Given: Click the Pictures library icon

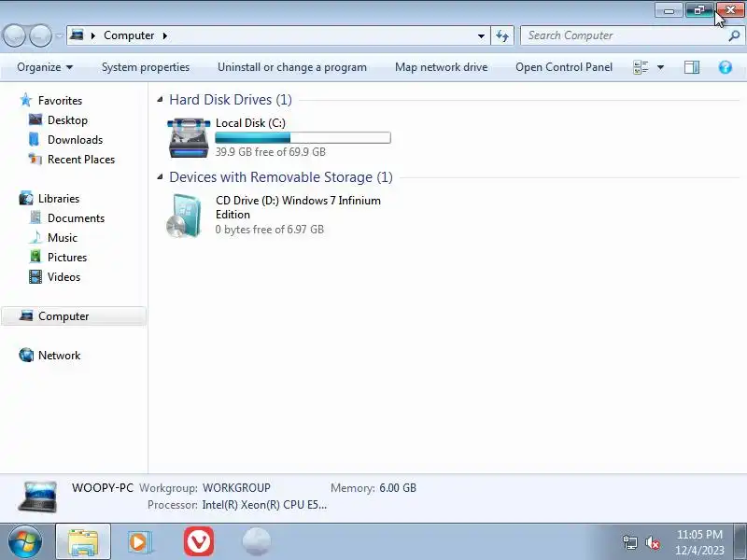Looking at the screenshot, I should (35, 257).
